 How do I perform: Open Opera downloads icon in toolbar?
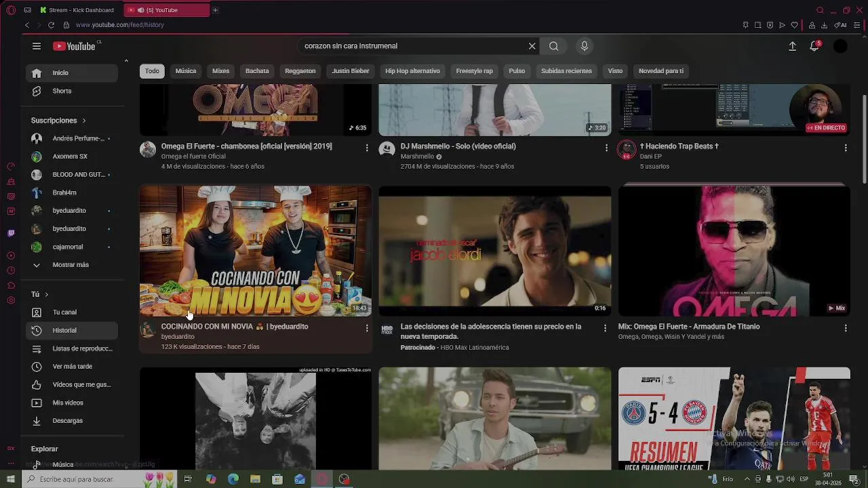[x=824, y=25]
